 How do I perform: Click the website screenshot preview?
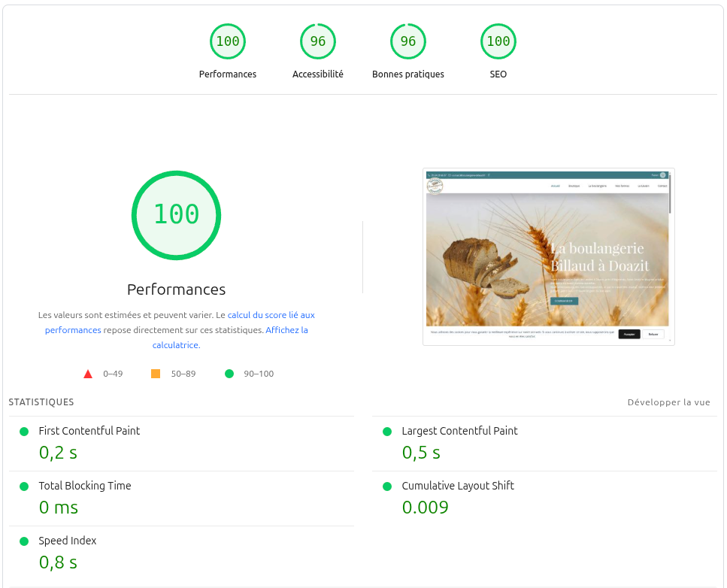pyautogui.click(x=548, y=256)
